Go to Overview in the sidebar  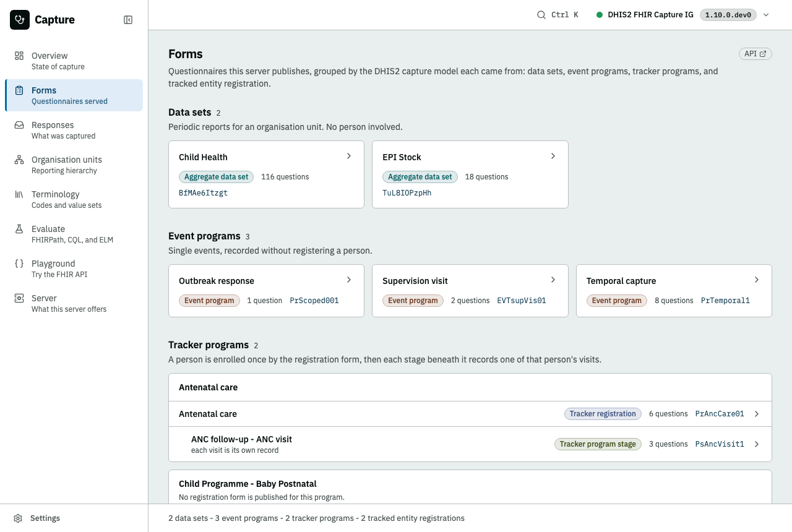(74, 61)
